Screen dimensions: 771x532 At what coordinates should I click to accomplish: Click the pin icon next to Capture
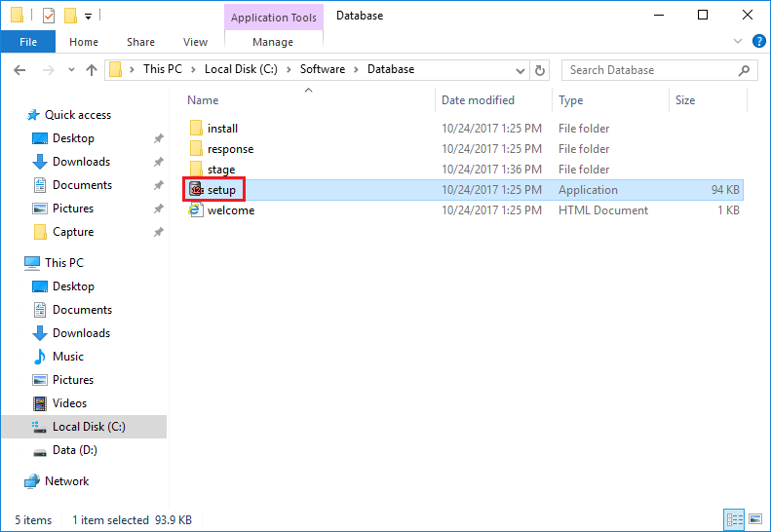(x=158, y=232)
